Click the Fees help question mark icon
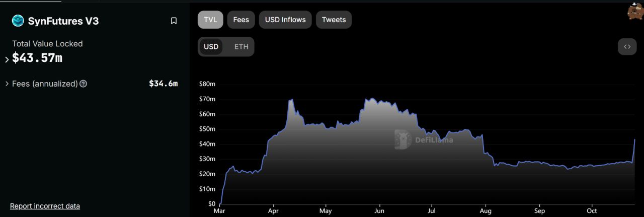Image resolution: width=644 pixels, height=217 pixels. click(84, 84)
